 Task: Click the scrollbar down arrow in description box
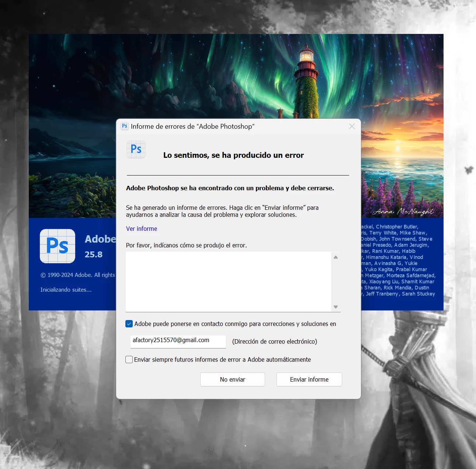(x=336, y=307)
